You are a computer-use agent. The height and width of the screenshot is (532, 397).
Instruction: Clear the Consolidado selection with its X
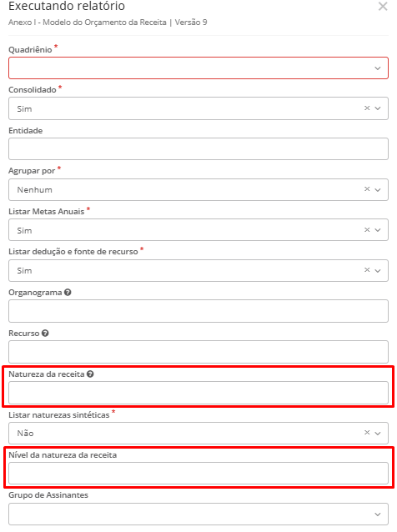(x=367, y=108)
